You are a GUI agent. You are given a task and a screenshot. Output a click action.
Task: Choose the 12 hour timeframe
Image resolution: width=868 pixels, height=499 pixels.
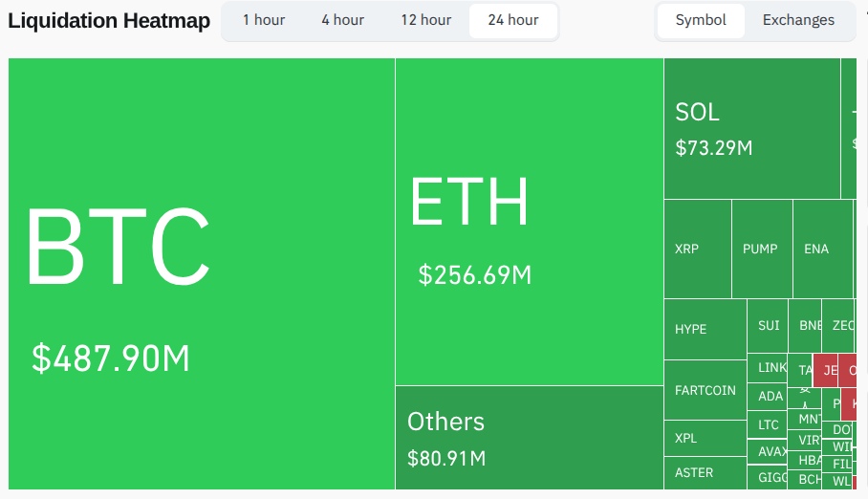coord(425,20)
